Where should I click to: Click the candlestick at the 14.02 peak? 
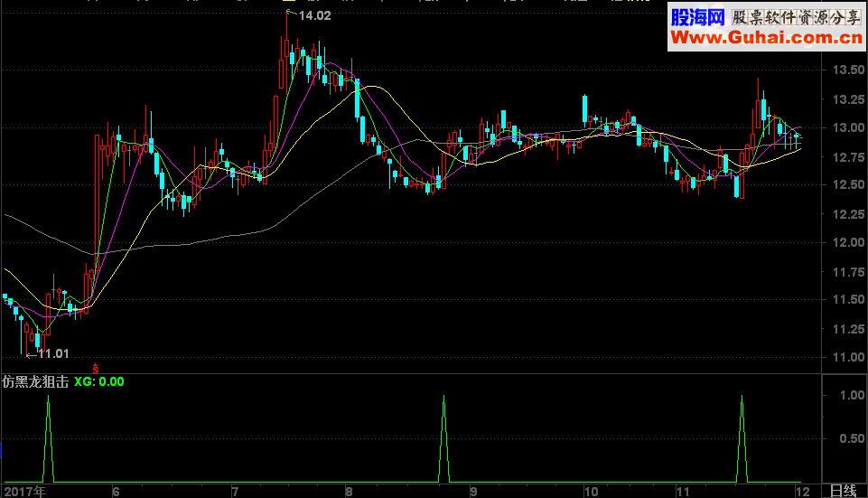(x=285, y=50)
